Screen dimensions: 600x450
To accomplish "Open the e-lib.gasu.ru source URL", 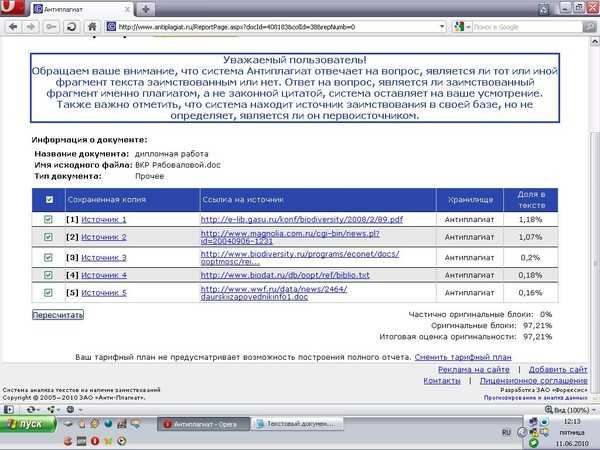I will click(x=302, y=220).
